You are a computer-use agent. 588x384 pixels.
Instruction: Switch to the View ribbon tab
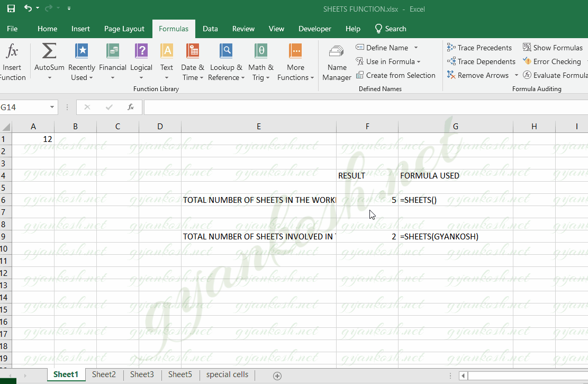coord(276,29)
